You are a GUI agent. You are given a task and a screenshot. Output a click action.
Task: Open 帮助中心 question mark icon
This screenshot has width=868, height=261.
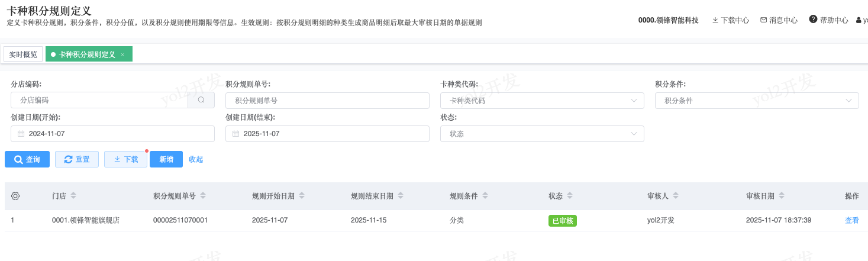(813, 20)
